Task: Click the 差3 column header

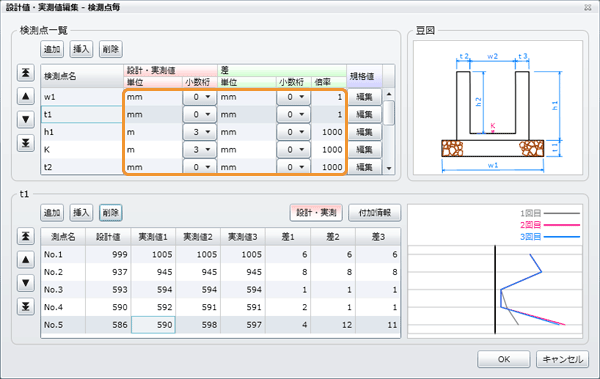Action: pos(378,237)
